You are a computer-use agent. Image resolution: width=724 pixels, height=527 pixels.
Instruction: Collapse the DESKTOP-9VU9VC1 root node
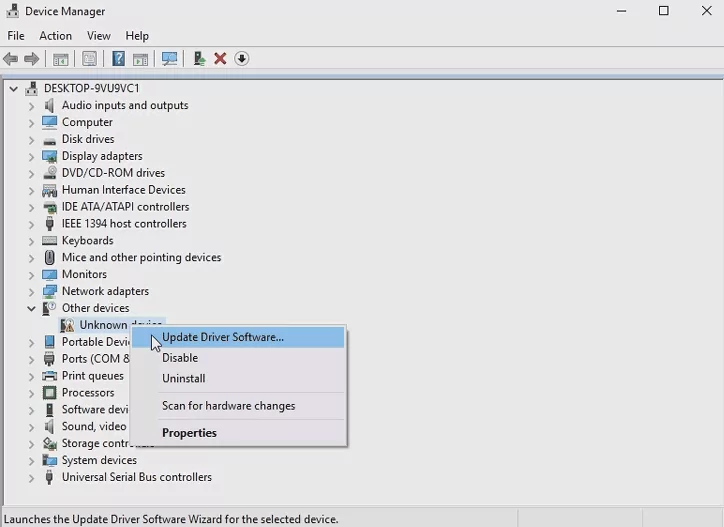(x=14, y=88)
